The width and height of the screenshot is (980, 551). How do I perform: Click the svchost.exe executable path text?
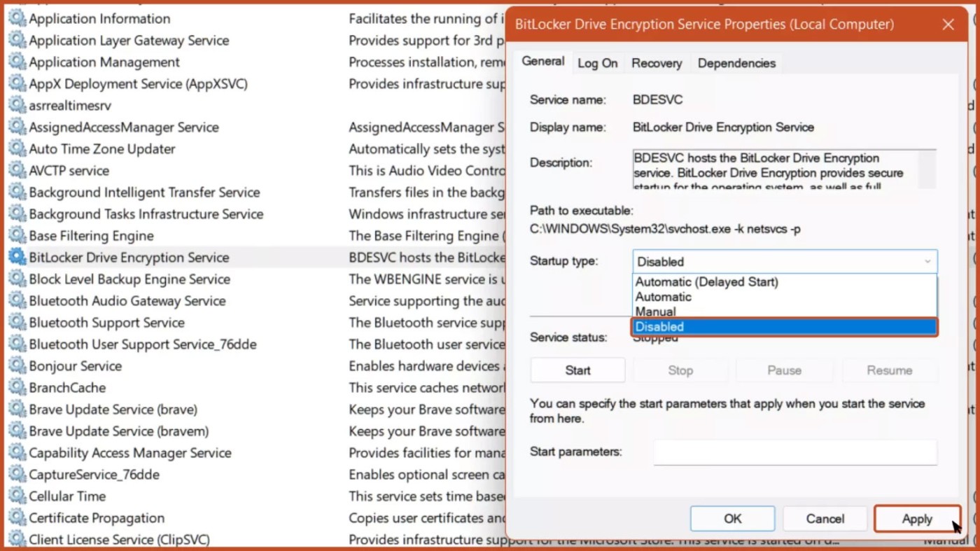click(x=666, y=229)
